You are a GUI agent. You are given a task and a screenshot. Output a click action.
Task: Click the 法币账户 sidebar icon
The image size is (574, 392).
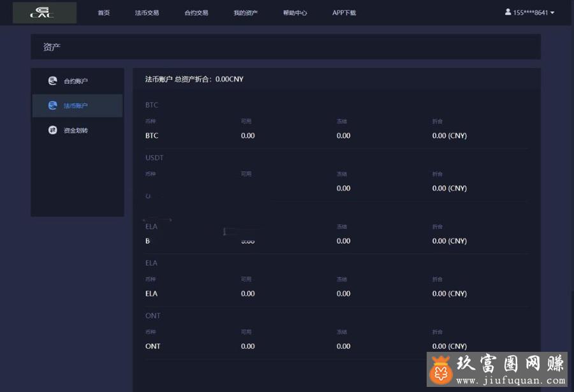(53, 105)
